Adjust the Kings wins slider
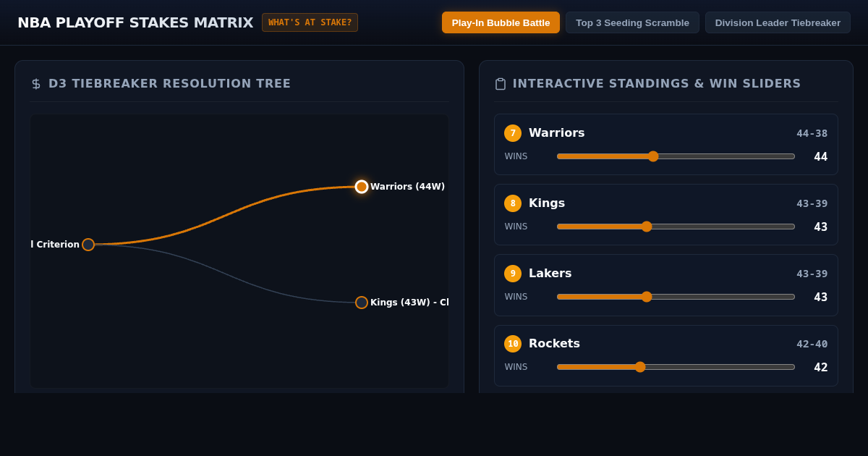868x456 pixels. pos(676,227)
